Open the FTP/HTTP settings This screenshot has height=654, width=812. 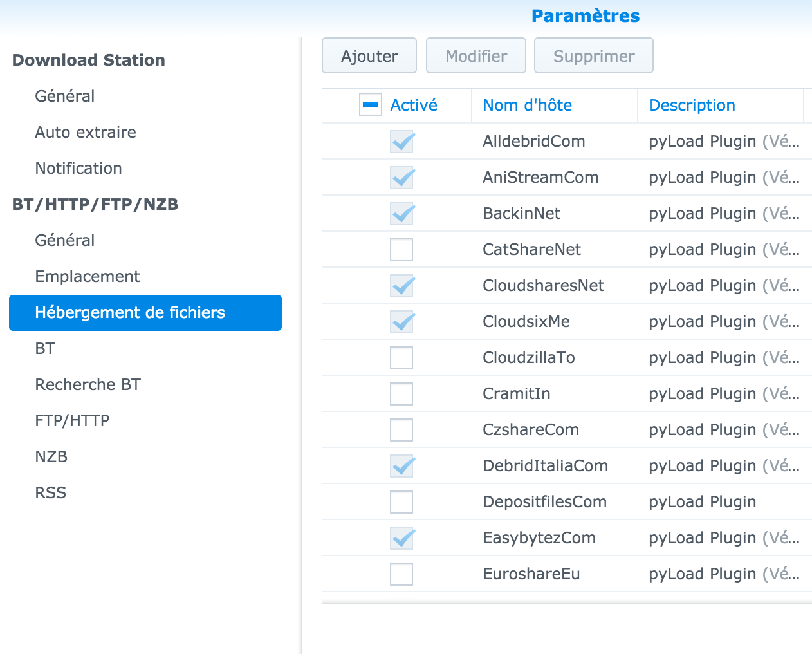tap(72, 420)
